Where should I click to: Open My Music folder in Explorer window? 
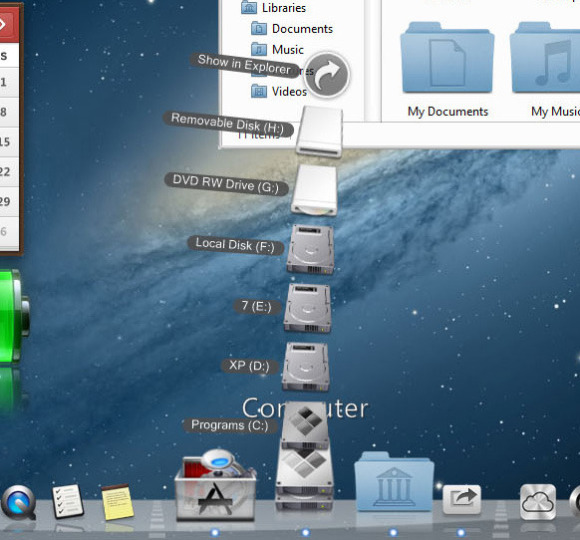point(546,70)
